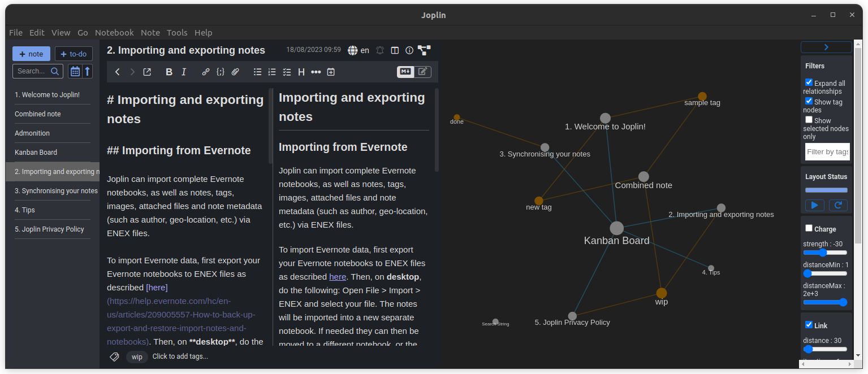Create a new to-do item
This screenshot has height=374, width=868.
tap(74, 54)
